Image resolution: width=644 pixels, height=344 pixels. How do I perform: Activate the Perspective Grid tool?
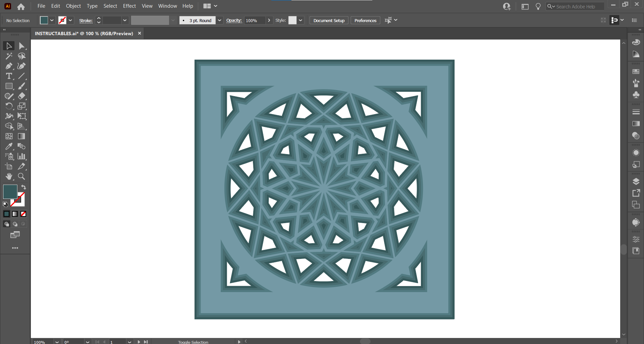22,126
